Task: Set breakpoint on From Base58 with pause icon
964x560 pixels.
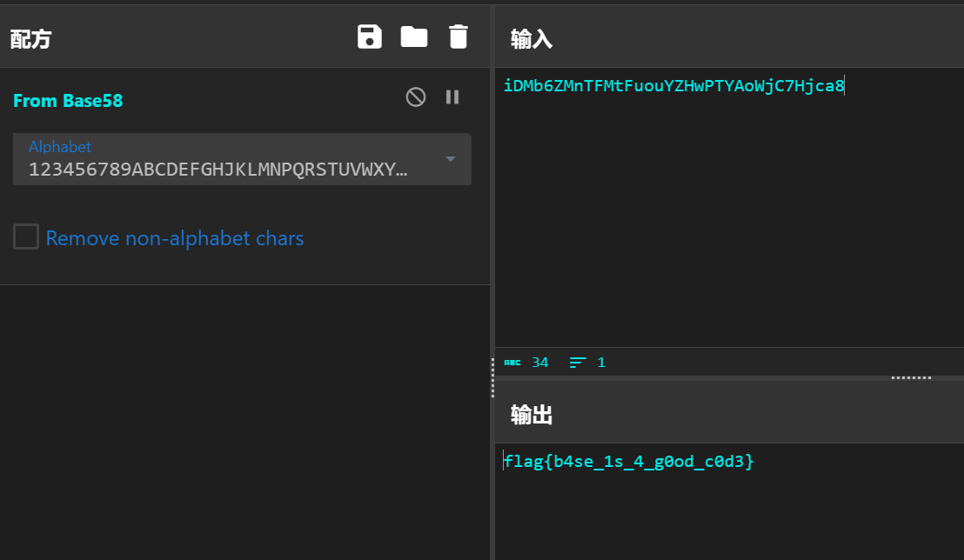Action: pyautogui.click(x=452, y=97)
